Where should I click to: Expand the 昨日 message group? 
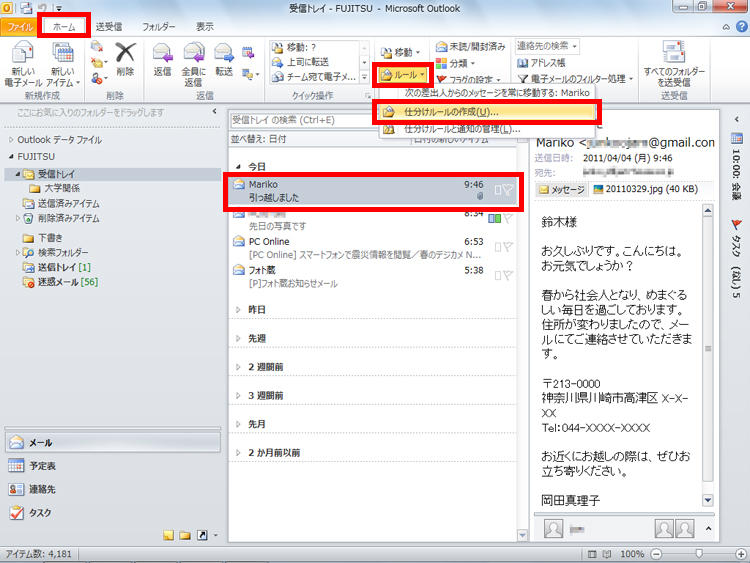tap(238, 310)
